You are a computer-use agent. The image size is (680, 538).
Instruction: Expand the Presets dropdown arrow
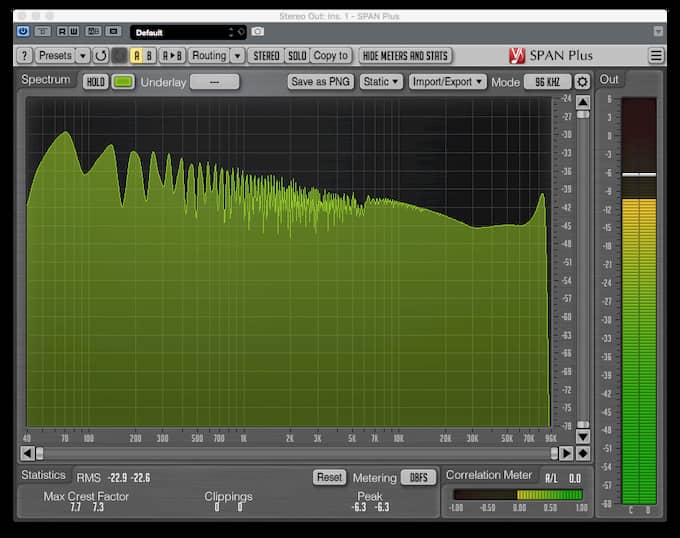point(83,55)
